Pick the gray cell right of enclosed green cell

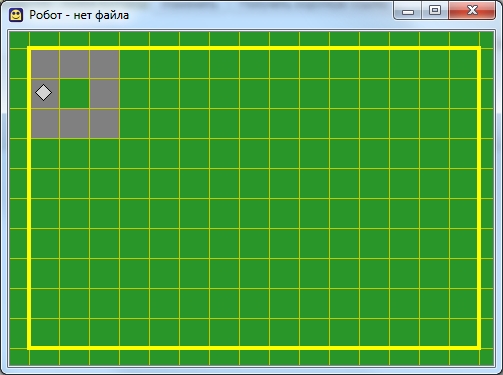point(104,94)
